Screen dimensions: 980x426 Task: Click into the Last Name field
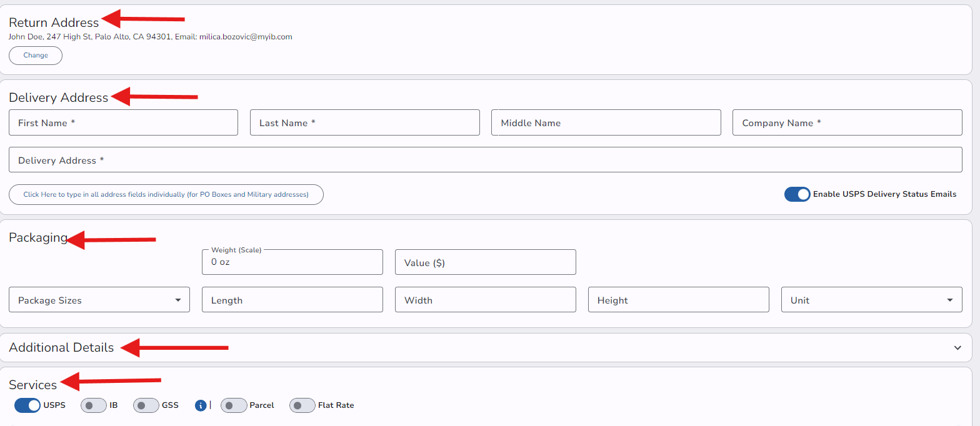(x=364, y=123)
